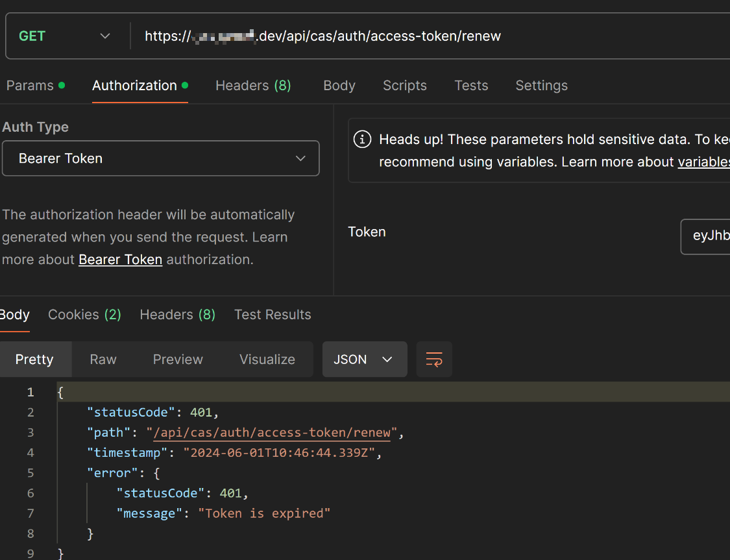Go to the Scripts tab
The image size is (730, 560).
tap(404, 86)
